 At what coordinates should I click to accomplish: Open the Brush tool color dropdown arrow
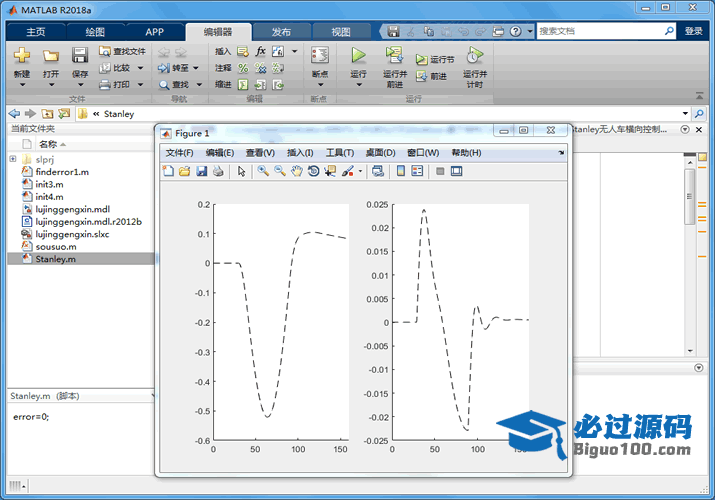coord(360,172)
